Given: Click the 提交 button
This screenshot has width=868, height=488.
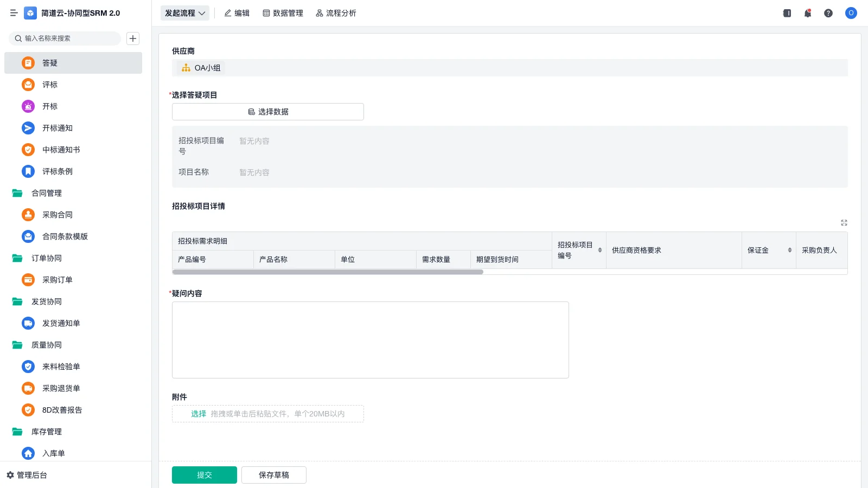Looking at the screenshot, I should coord(205,475).
